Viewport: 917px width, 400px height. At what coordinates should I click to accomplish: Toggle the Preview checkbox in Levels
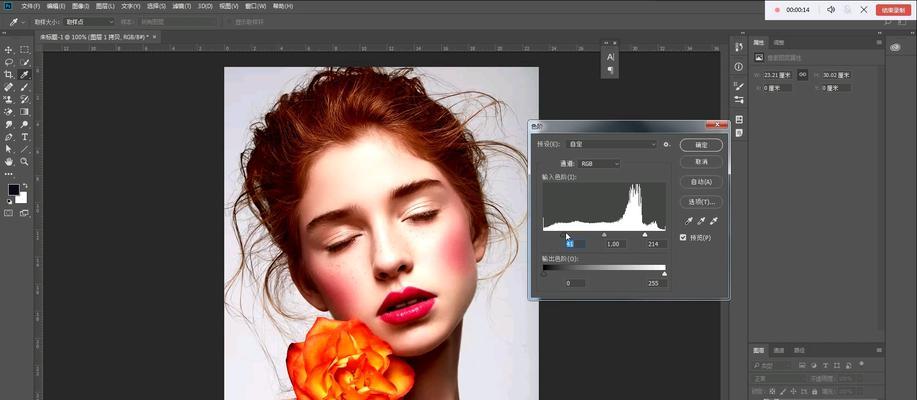pyautogui.click(x=683, y=237)
